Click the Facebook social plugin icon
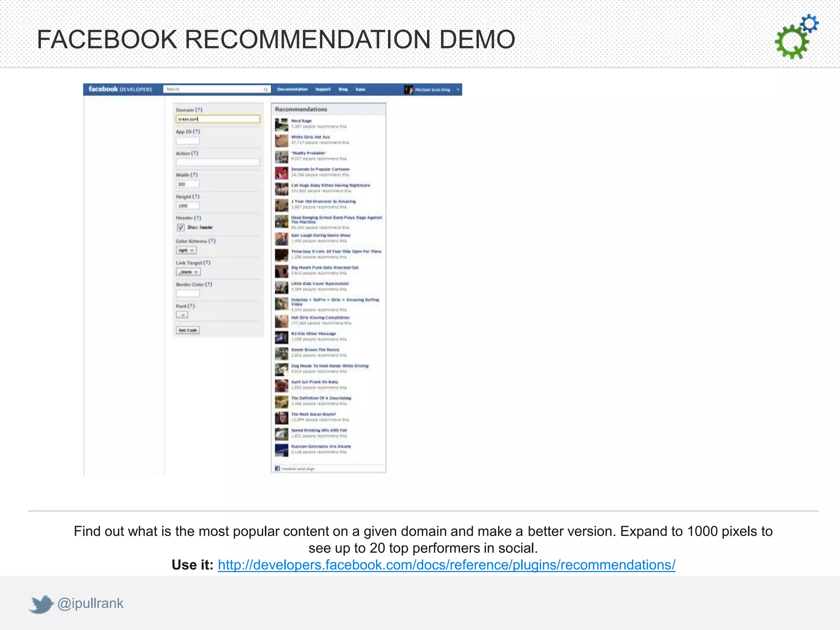This screenshot has width=840, height=630. 278,468
